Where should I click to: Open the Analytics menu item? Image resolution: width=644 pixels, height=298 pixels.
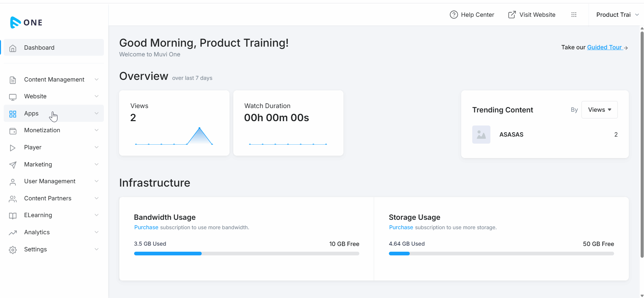click(x=54, y=232)
